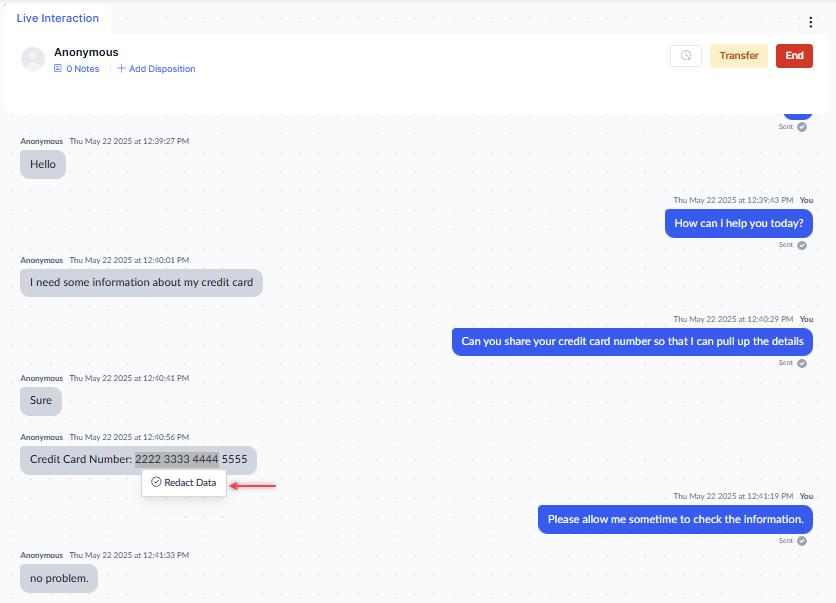The image size is (836, 603).
Task: Click the 'Please allow me sometime' message bubble
Action: (675, 519)
